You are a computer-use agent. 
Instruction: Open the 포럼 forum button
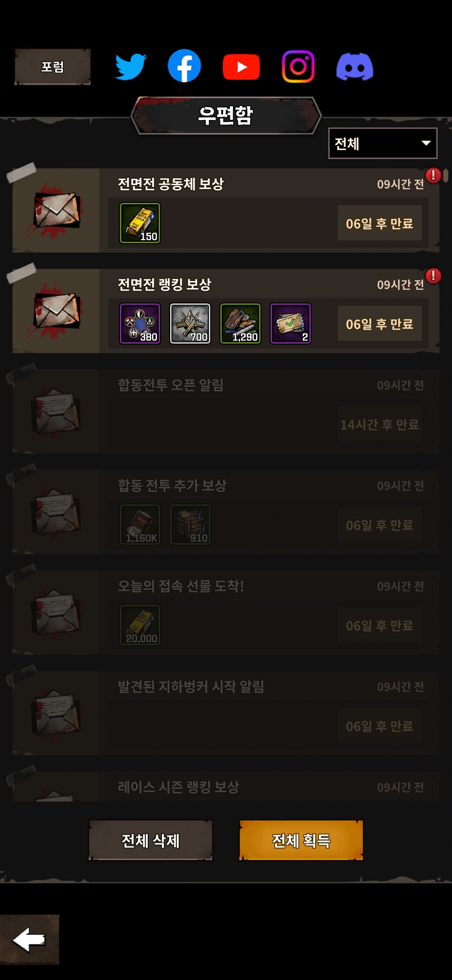(52, 67)
